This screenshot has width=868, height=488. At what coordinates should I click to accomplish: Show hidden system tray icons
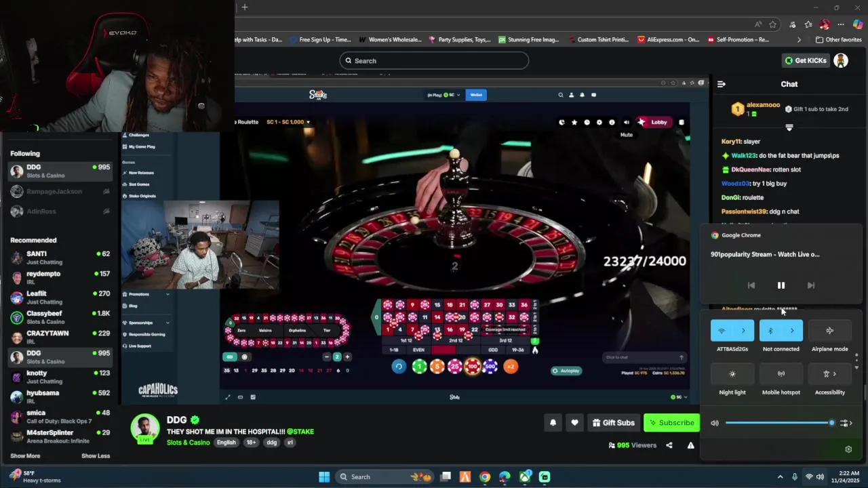click(780, 477)
